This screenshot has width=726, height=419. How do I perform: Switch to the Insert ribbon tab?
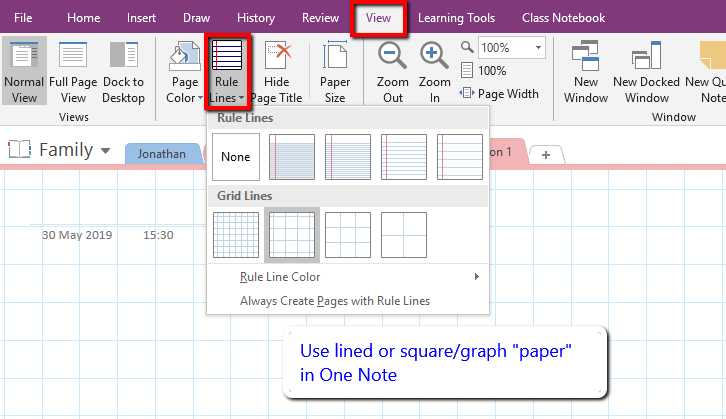click(141, 18)
